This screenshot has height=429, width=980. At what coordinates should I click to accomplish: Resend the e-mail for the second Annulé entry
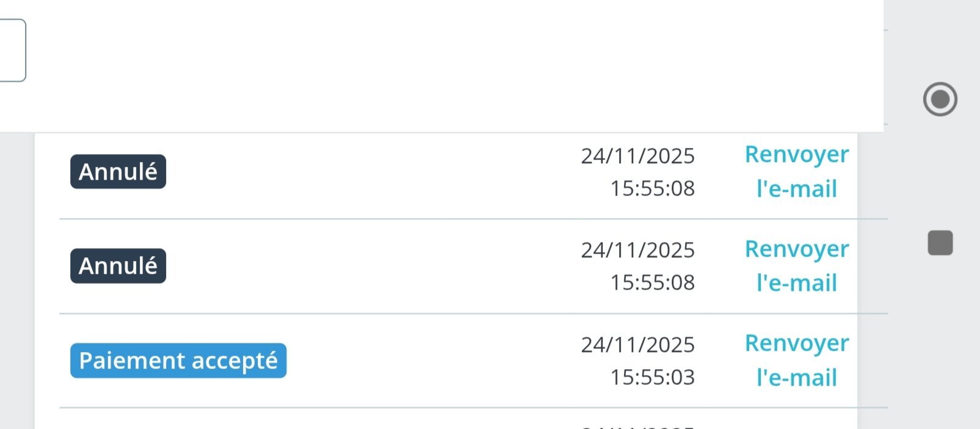(797, 266)
